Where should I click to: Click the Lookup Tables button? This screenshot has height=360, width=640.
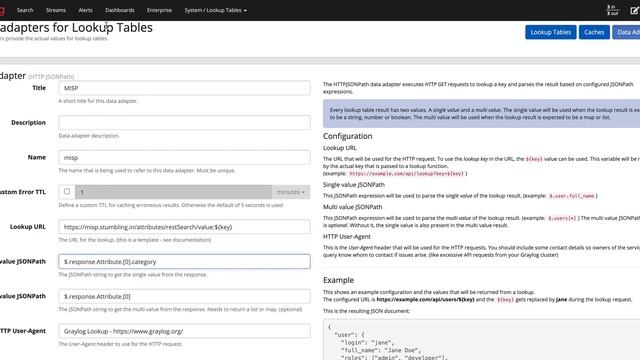coord(551,32)
